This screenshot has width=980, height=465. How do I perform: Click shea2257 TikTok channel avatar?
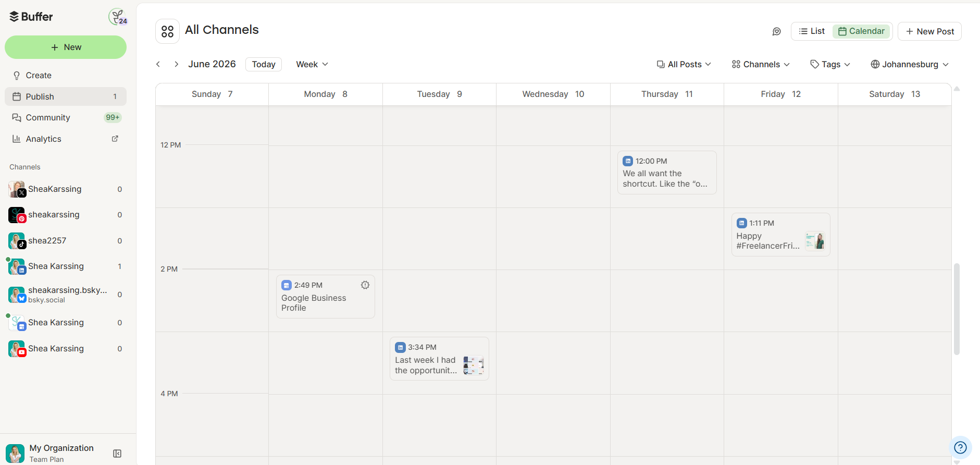(17, 241)
